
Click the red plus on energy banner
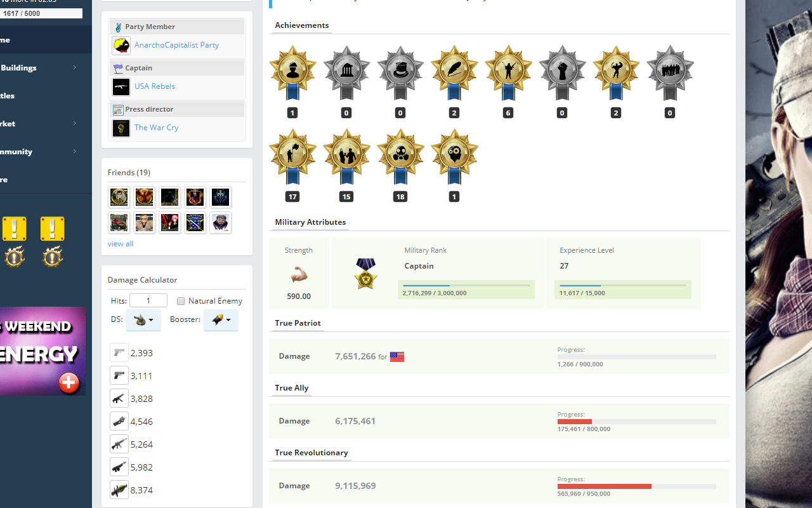[x=69, y=382]
